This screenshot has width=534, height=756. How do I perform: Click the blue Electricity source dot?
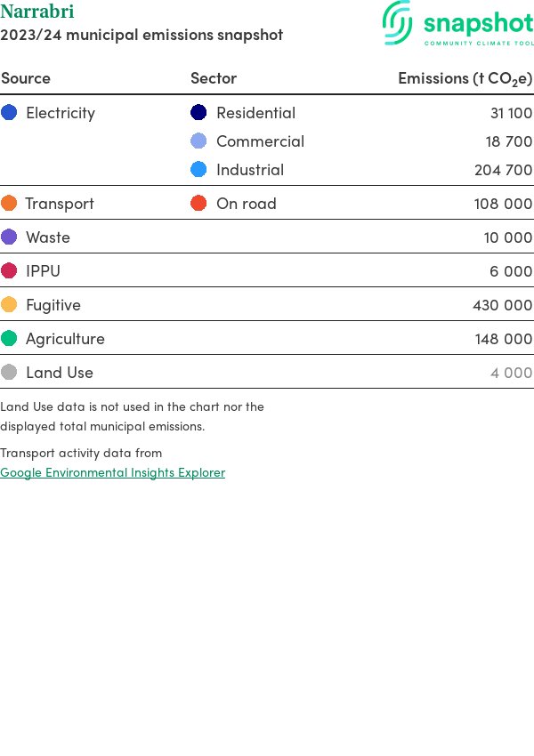click(9, 113)
